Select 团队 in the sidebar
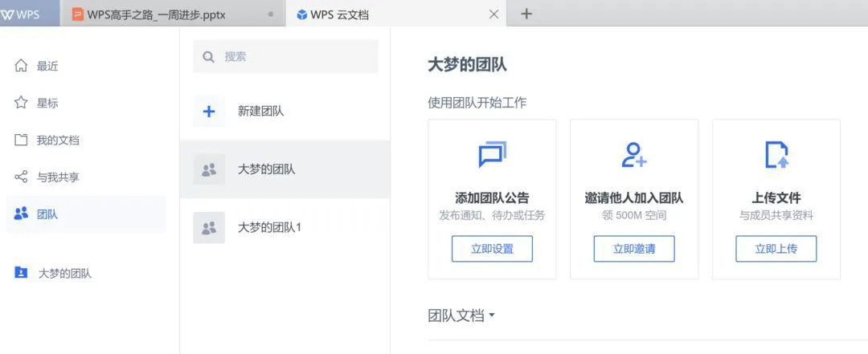 click(86, 214)
